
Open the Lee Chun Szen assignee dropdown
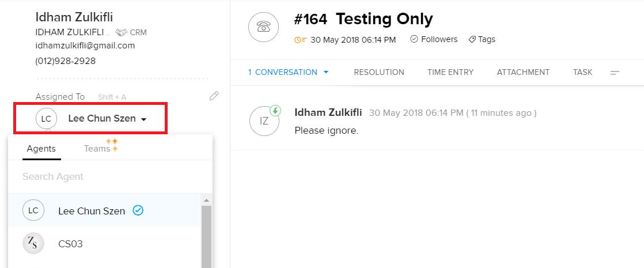107,119
